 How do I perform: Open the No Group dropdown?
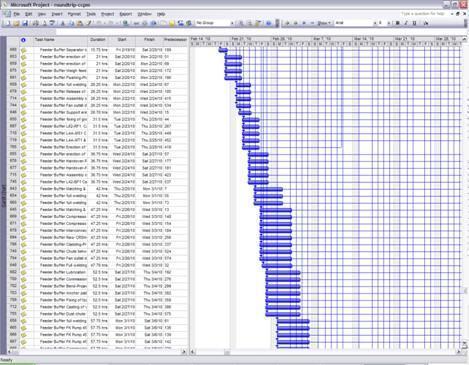(x=215, y=23)
